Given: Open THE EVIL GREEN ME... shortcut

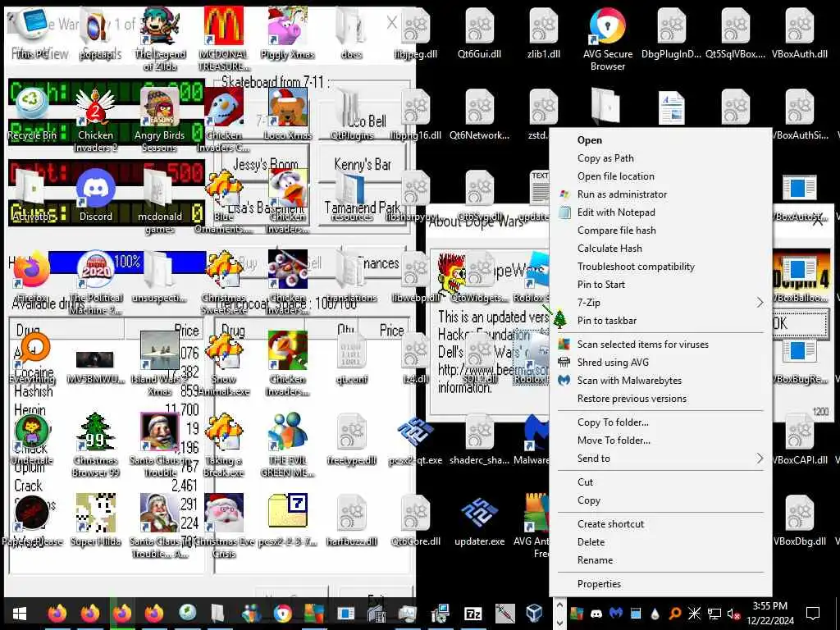Looking at the screenshot, I should tap(288, 445).
